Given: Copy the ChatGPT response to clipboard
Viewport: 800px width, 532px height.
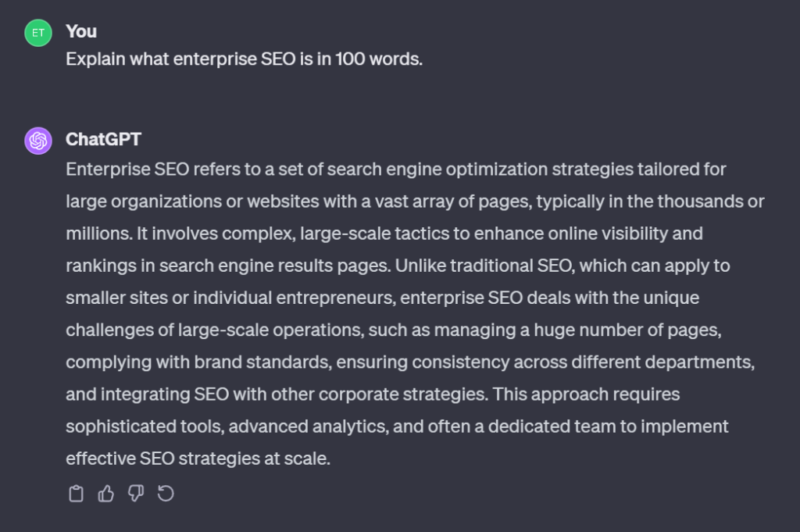Looking at the screenshot, I should click(76, 494).
